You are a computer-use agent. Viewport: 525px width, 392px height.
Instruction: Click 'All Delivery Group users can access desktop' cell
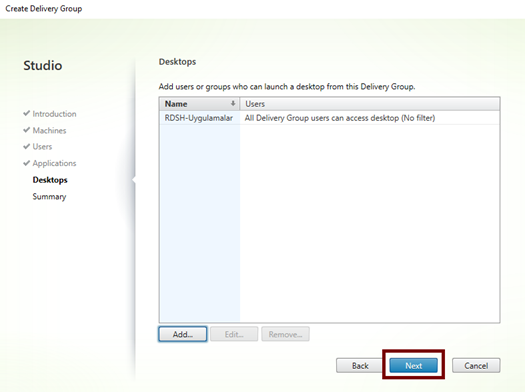pyautogui.click(x=340, y=118)
